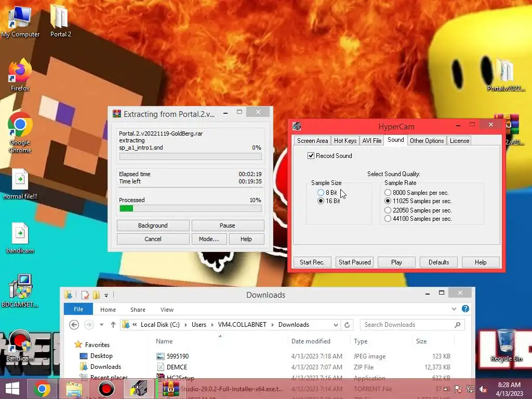
Task: Open the Bandicam desktop shortcut
Action: click(20, 344)
